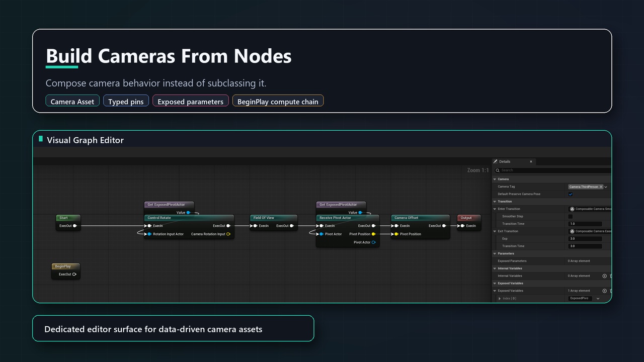
Task: Click the ExecOut pin on Receive Pivot Actor
Action: tap(374, 226)
